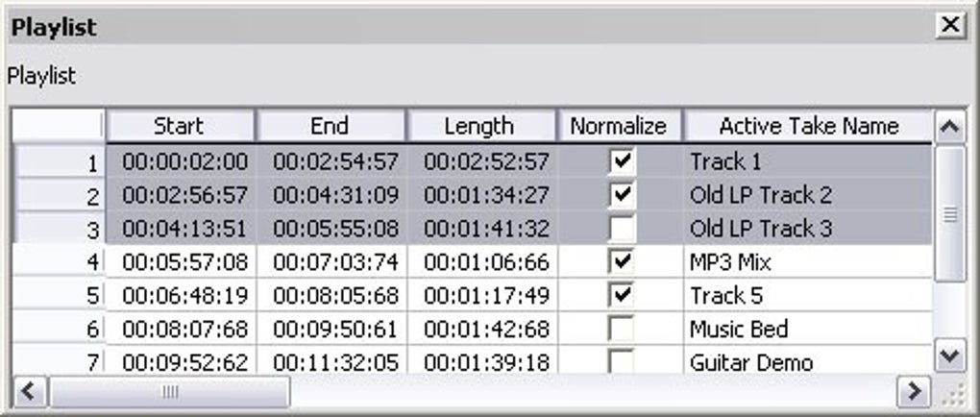Enable Normalize for Guitar Demo
The height and width of the screenshot is (417, 980).
622,361
